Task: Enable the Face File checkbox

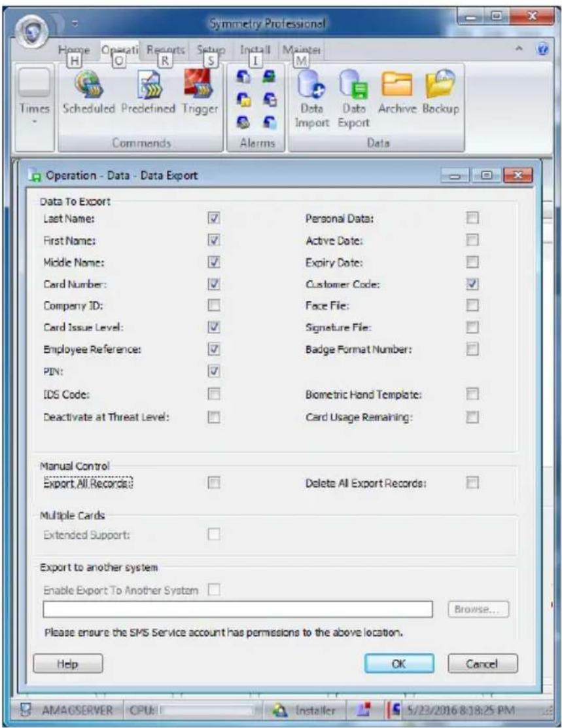Action: point(472,305)
